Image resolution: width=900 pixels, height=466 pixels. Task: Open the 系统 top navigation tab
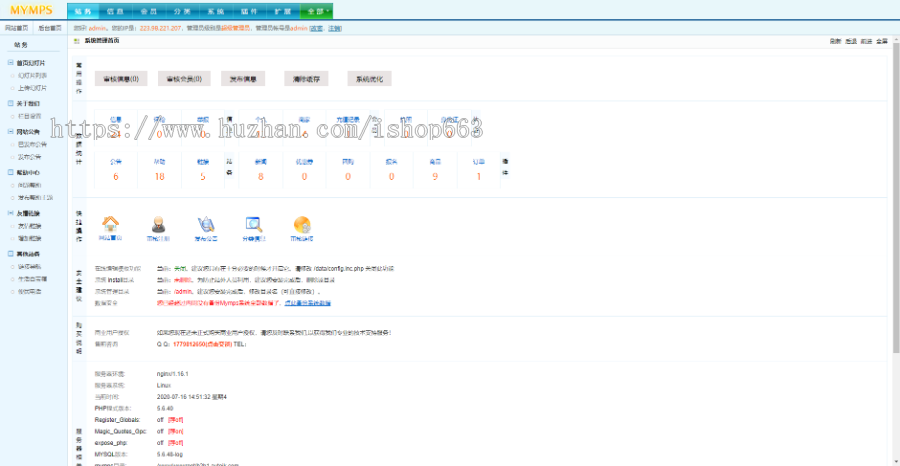tap(215, 10)
